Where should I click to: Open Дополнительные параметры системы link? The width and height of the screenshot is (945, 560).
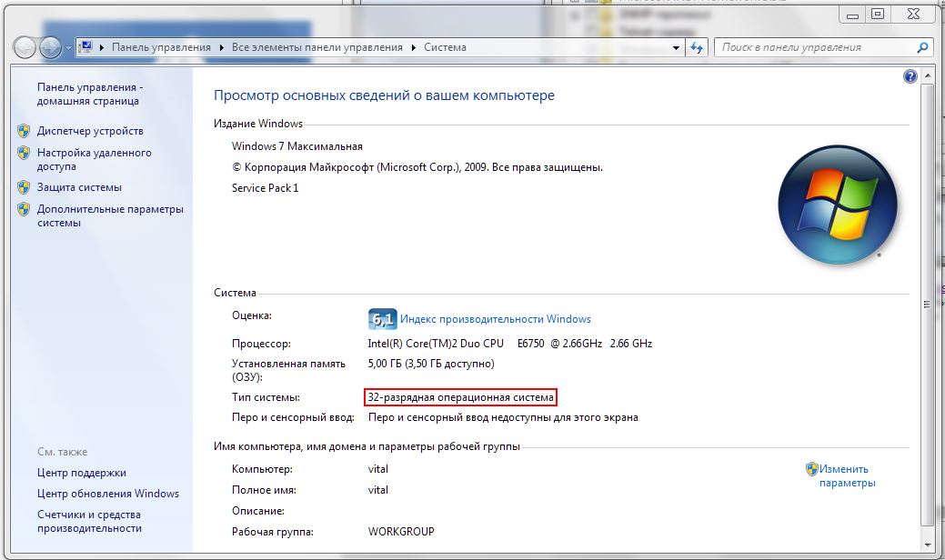(x=110, y=216)
